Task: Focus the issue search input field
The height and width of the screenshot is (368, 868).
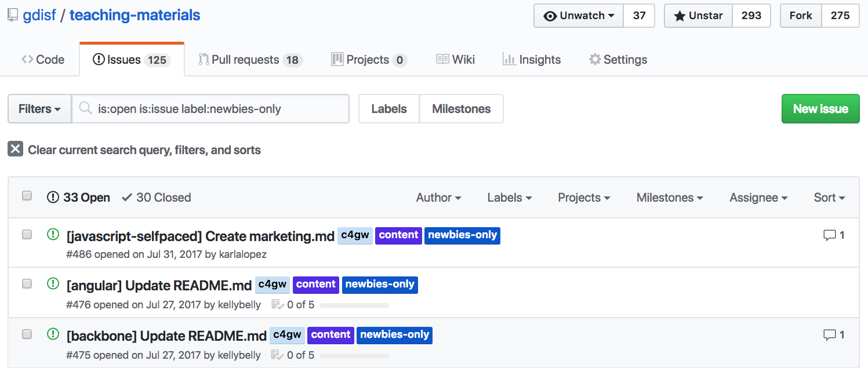Action: 220,109
